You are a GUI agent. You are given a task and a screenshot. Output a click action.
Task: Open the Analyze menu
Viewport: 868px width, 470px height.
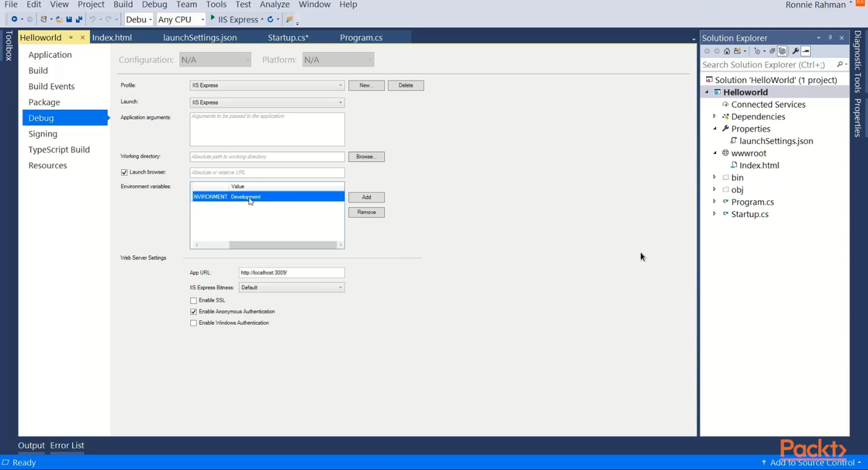[x=274, y=4]
